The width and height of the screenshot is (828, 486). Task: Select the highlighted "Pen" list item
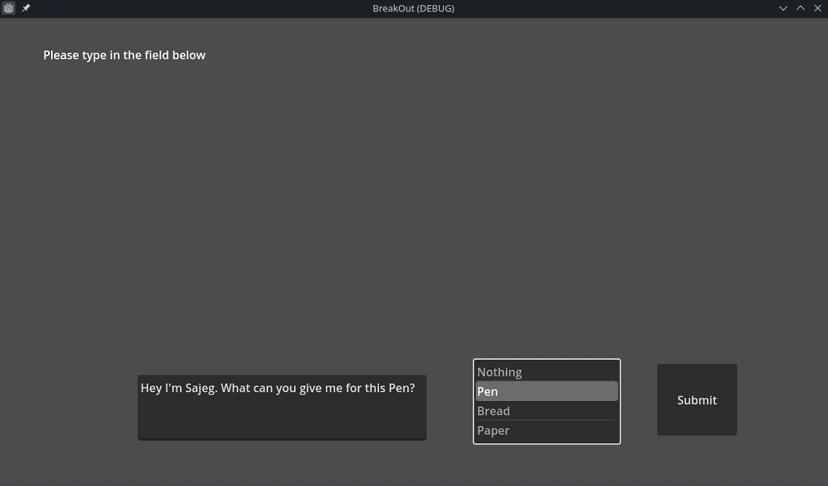pos(547,391)
